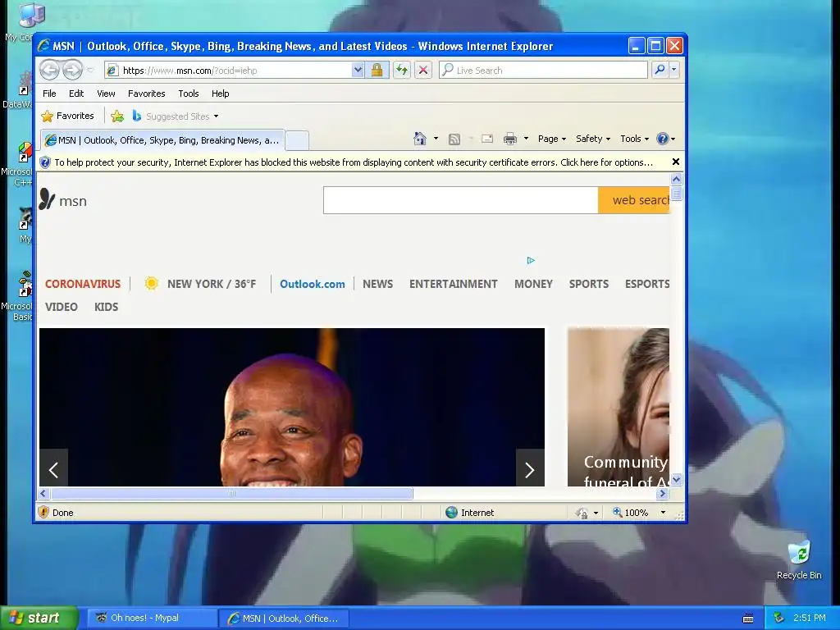Screen dimensions: 840x630
Task: Open the address bar history dropdown
Action: tap(358, 70)
